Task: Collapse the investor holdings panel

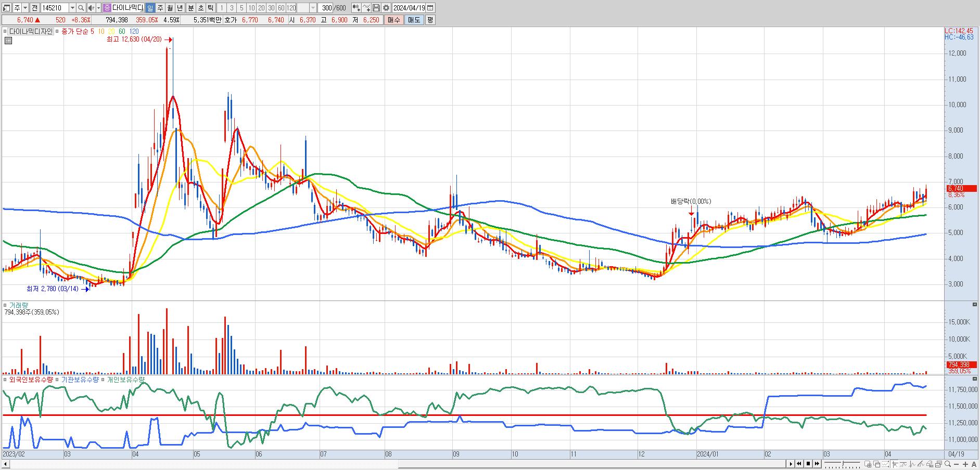Action: (974, 378)
